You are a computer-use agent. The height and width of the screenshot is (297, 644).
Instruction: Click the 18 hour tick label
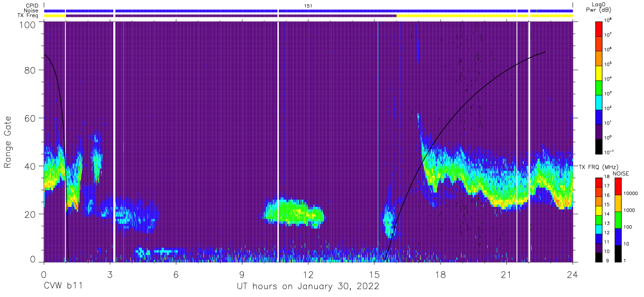tap(441, 274)
